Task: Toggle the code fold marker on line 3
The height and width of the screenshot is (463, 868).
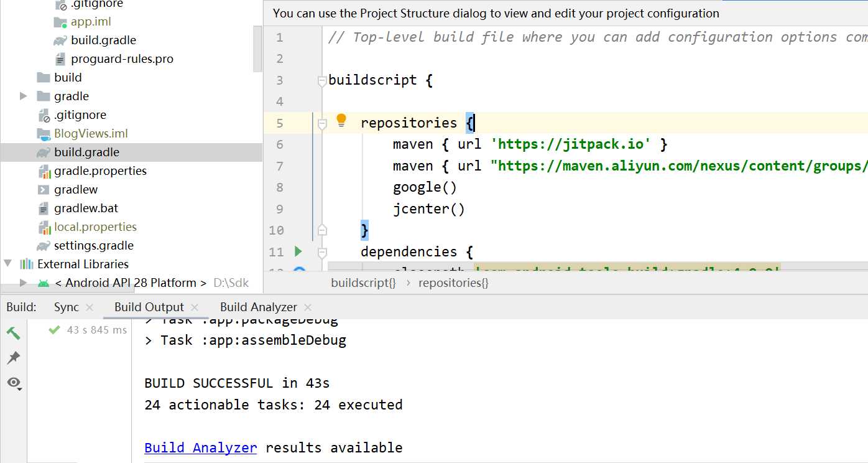Action: pyautogui.click(x=322, y=80)
